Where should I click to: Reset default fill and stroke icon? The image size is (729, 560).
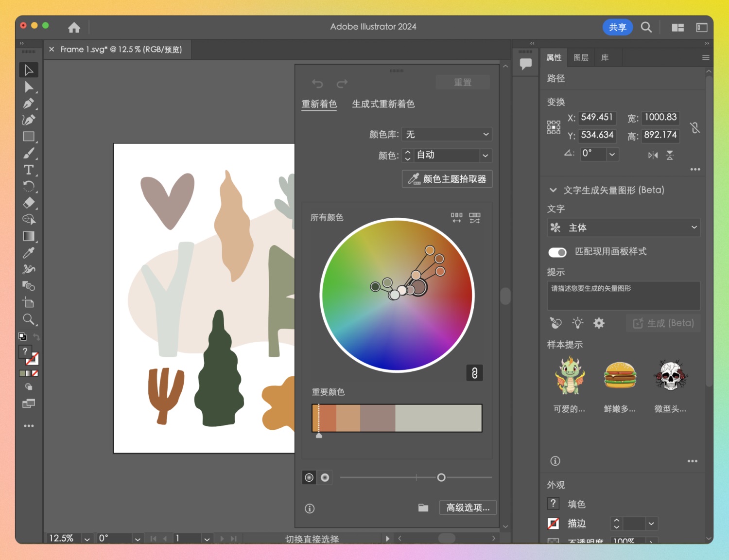pyautogui.click(x=22, y=336)
